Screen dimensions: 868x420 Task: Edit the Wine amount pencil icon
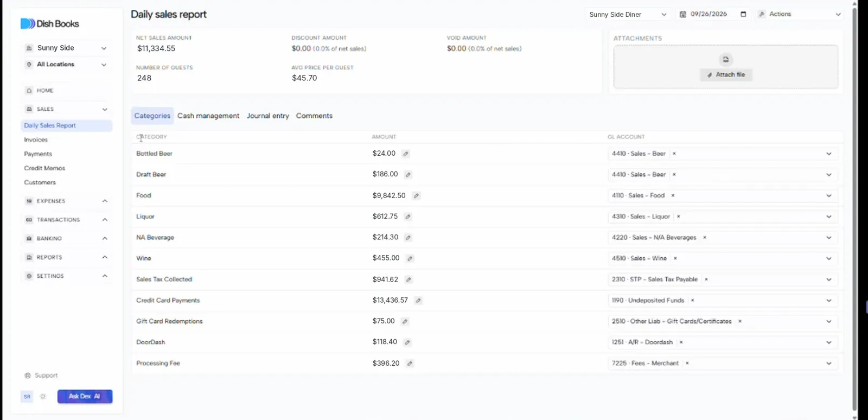[x=410, y=258]
